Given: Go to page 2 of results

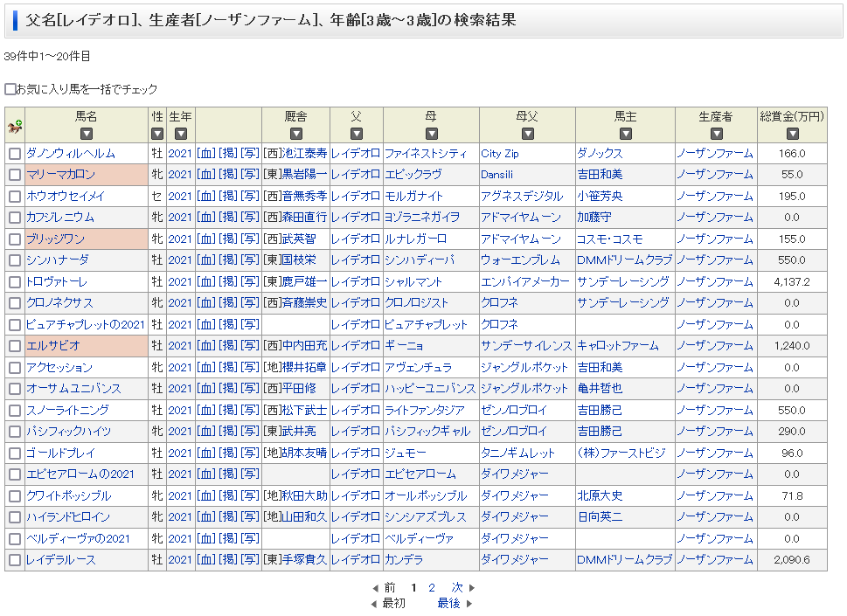Looking at the screenshot, I should point(432,588).
